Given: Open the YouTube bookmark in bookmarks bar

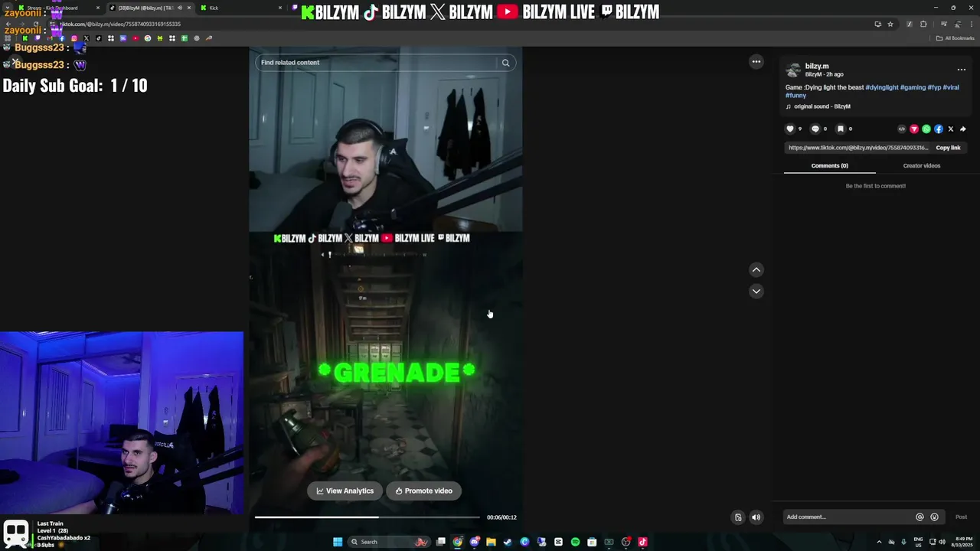Looking at the screenshot, I should point(136,38).
